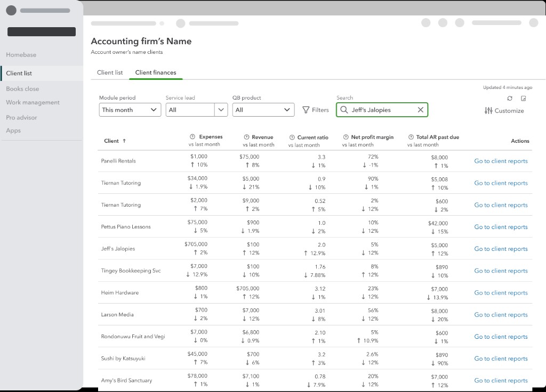Click the Accounting firm's Name heading

tap(141, 41)
